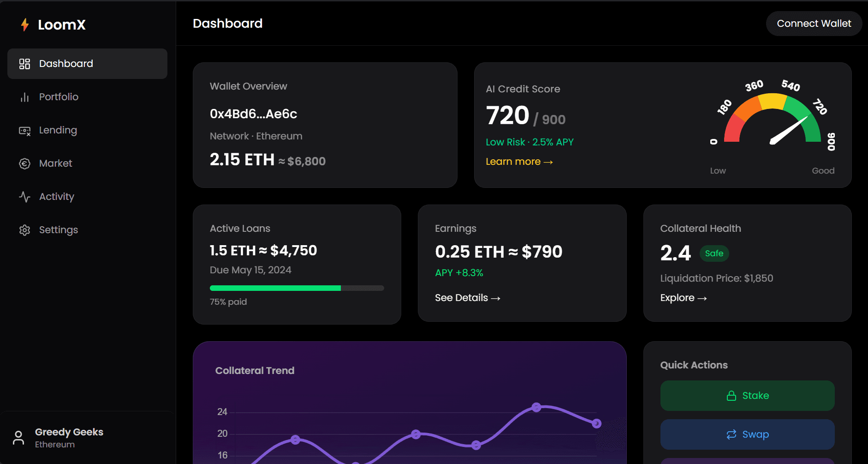868x464 pixels.
Task: Click the user avatar icon beside Greedy Geeks
Action: [18, 438]
